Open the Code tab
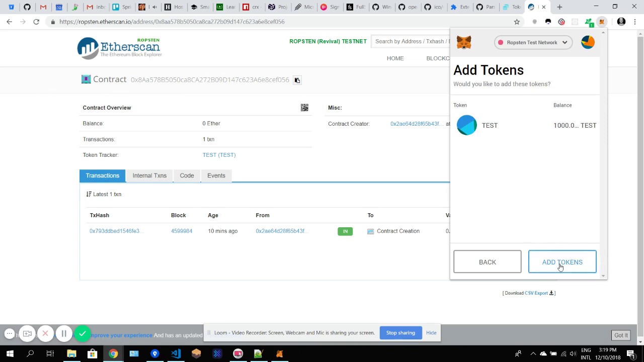 (187, 175)
